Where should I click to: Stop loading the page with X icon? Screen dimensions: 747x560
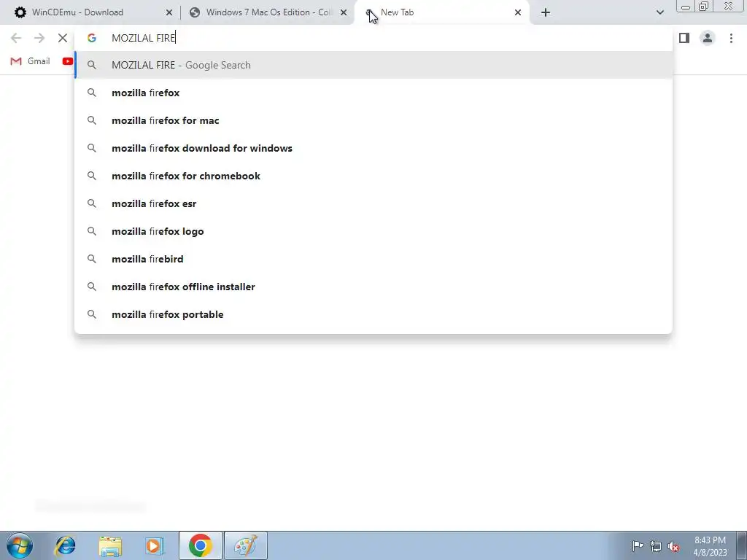point(63,38)
